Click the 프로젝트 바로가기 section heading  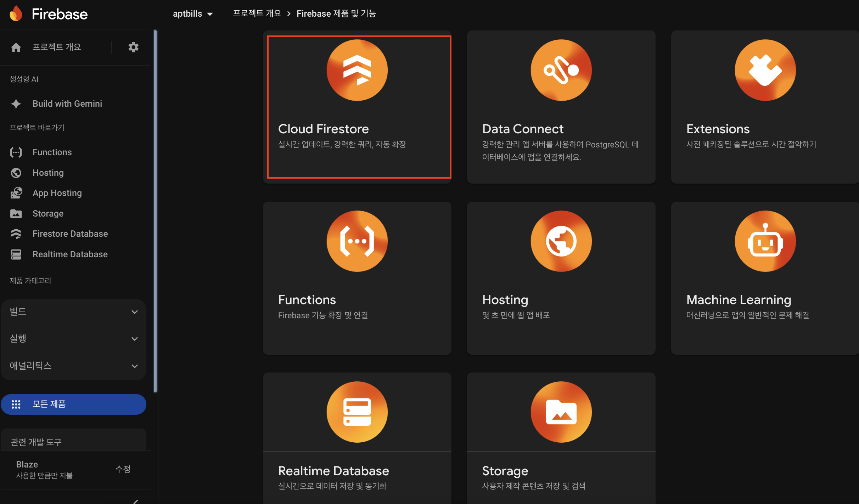tap(37, 128)
